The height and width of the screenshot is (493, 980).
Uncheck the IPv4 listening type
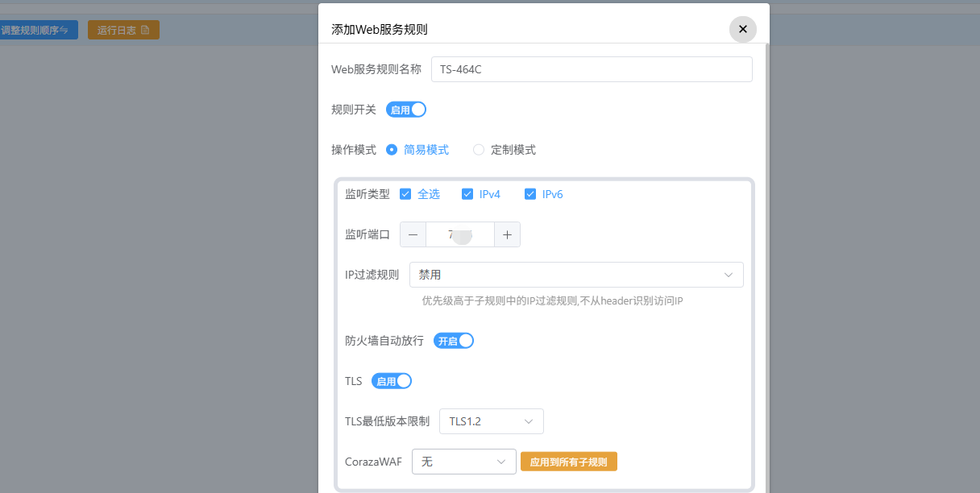click(x=467, y=193)
